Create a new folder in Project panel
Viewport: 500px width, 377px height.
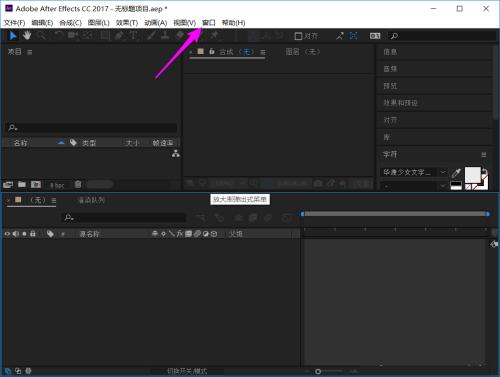click(x=22, y=184)
